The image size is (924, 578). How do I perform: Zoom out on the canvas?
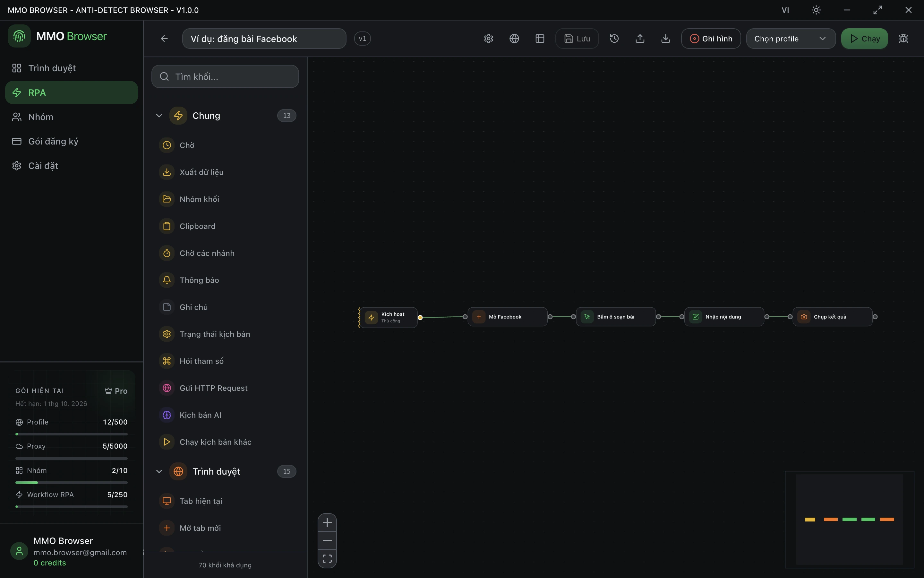tap(327, 540)
